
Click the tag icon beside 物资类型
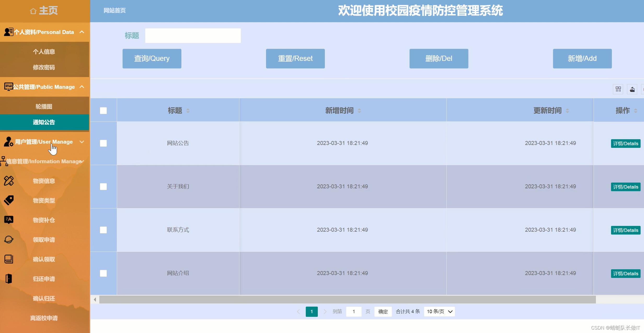pos(9,200)
